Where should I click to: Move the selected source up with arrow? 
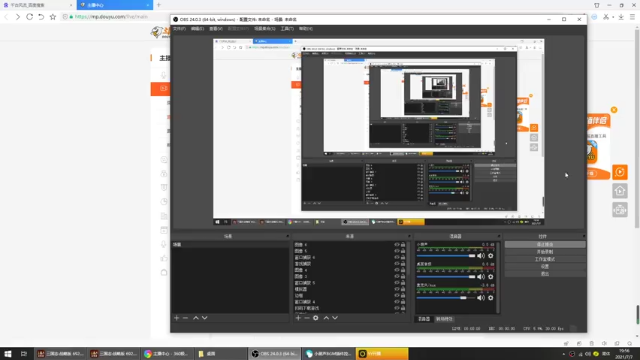tap(326, 318)
